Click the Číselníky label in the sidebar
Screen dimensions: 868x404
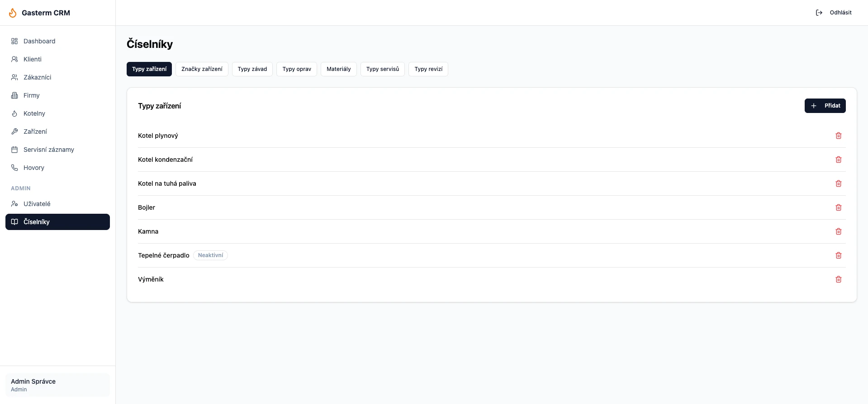[x=37, y=222]
